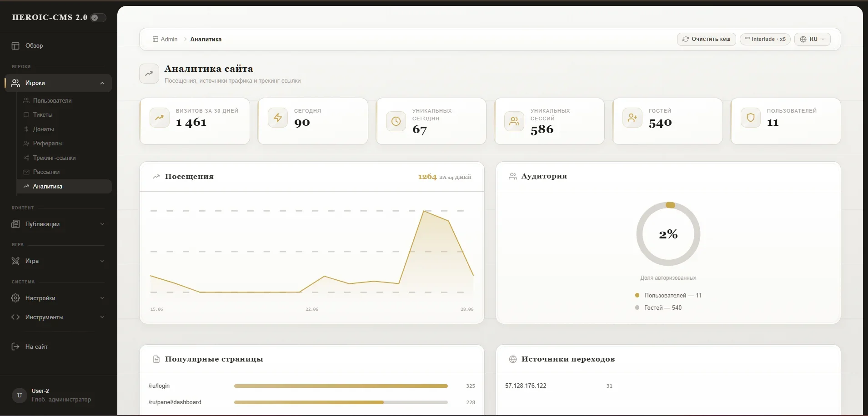Click the Инструменты code brackets icon
Image resolution: width=868 pixels, height=416 pixels.
pos(15,317)
